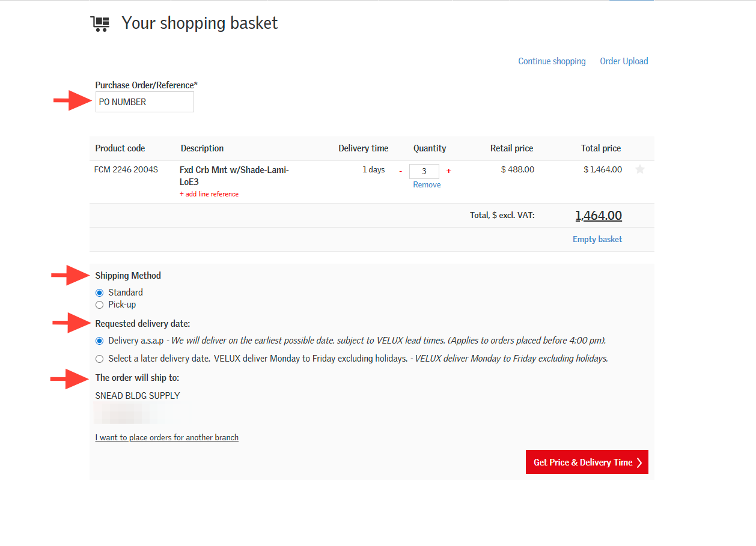The width and height of the screenshot is (756, 546).
Task: Decrease quantity with the minus icon
Action: tap(401, 171)
